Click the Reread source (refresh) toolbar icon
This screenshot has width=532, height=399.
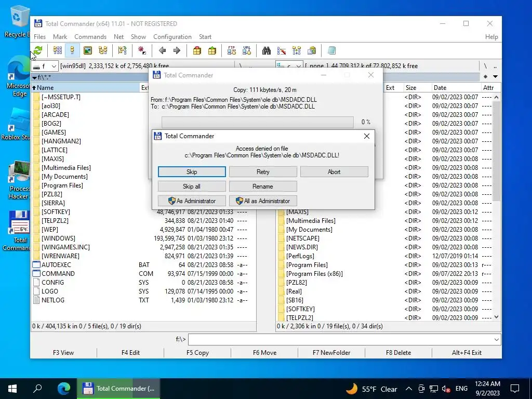pyautogui.click(x=38, y=50)
